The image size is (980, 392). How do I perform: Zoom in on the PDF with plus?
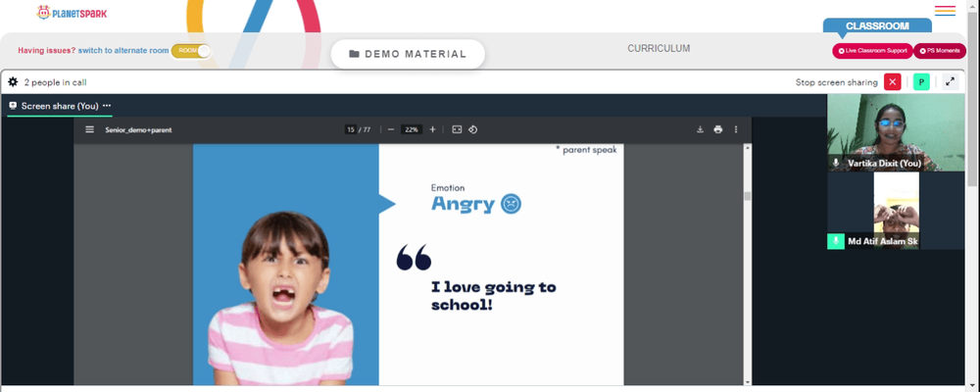[432, 129]
